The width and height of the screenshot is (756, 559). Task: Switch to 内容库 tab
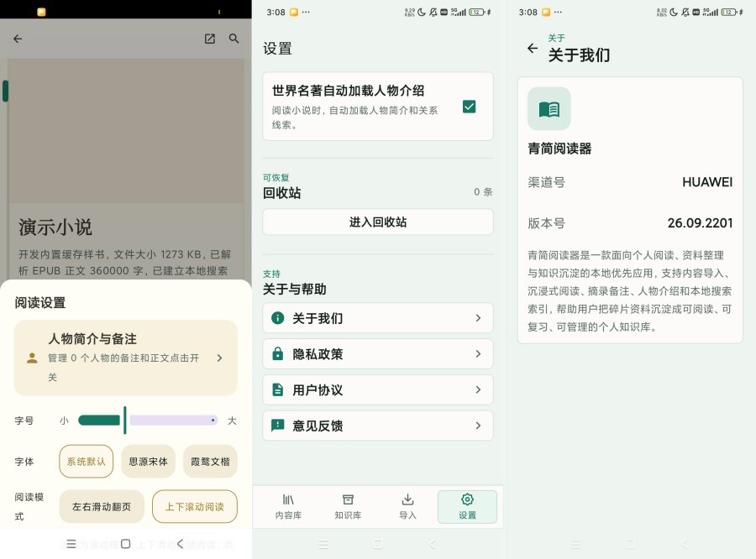(x=288, y=506)
